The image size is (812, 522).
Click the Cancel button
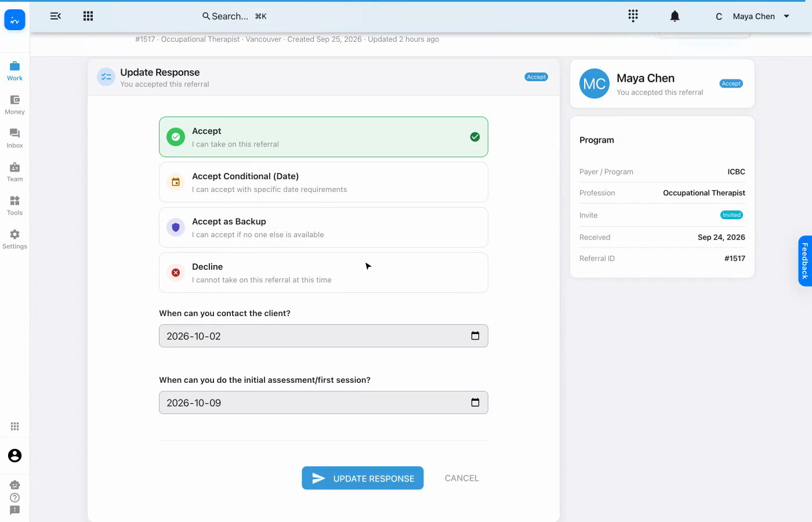click(x=462, y=478)
